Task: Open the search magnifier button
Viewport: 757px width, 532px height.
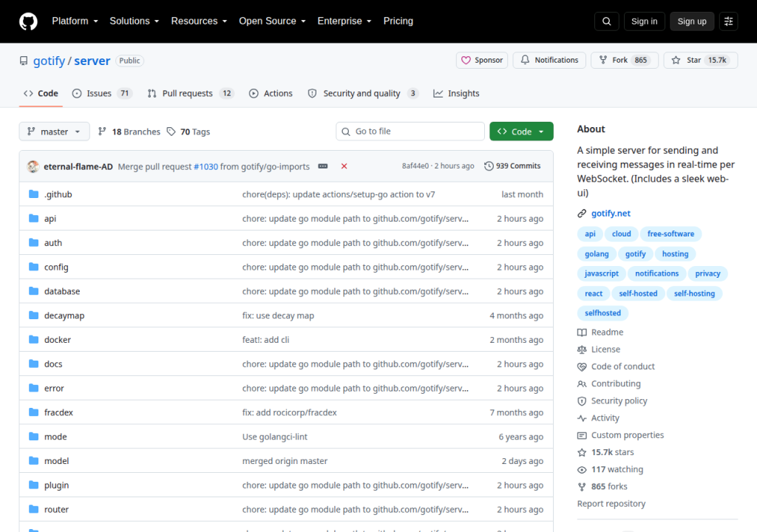Action: 606,21
